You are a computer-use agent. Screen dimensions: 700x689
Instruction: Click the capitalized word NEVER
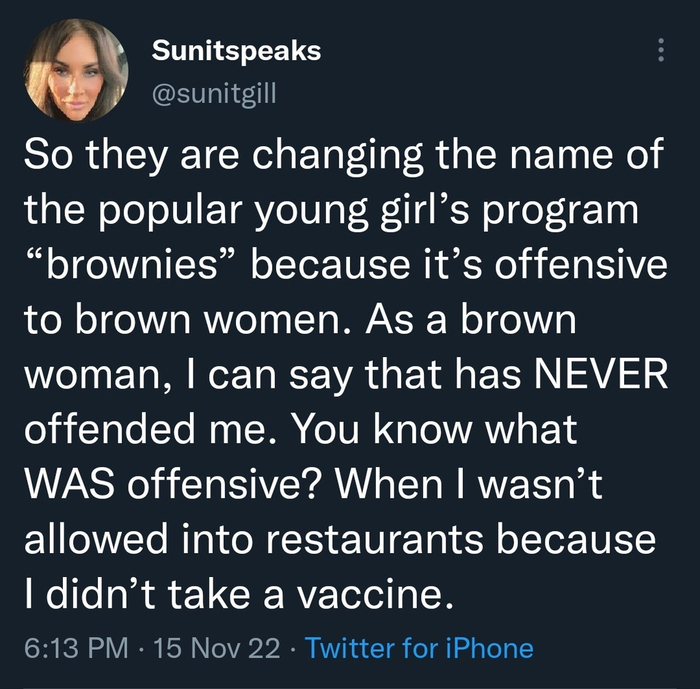596,375
